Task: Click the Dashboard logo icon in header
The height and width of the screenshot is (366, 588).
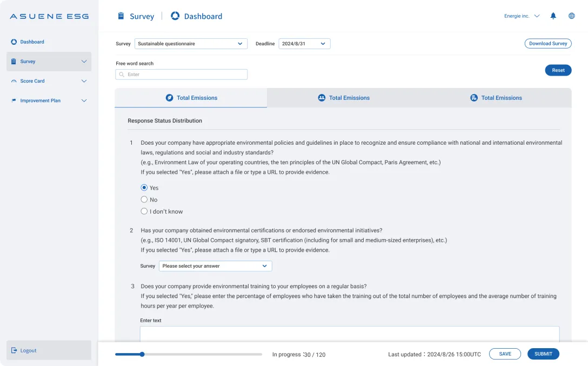Action: click(x=175, y=16)
